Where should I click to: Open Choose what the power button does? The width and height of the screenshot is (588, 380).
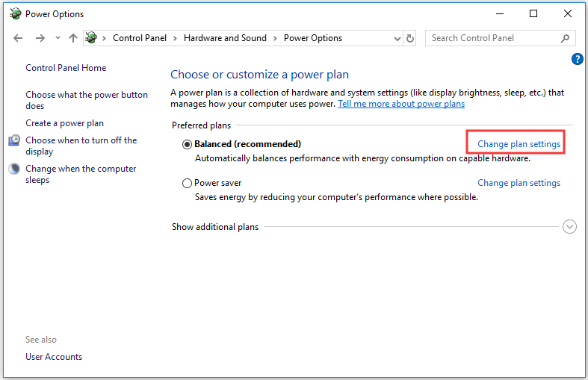(x=87, y=100)
